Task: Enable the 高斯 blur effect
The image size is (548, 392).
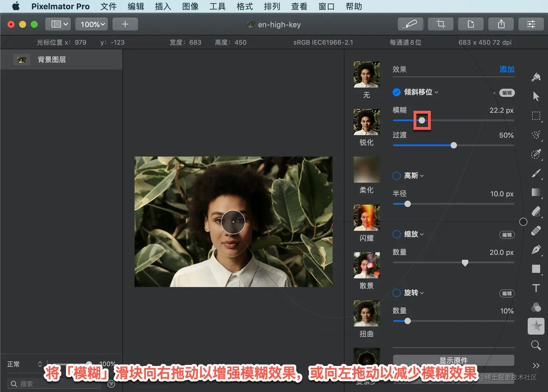Action: point(397,176)
